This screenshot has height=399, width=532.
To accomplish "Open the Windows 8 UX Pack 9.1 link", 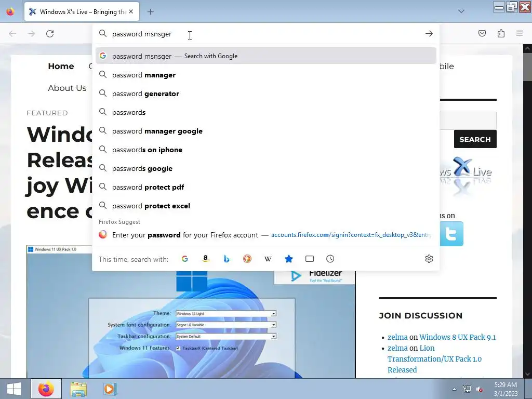I will 457,337.
